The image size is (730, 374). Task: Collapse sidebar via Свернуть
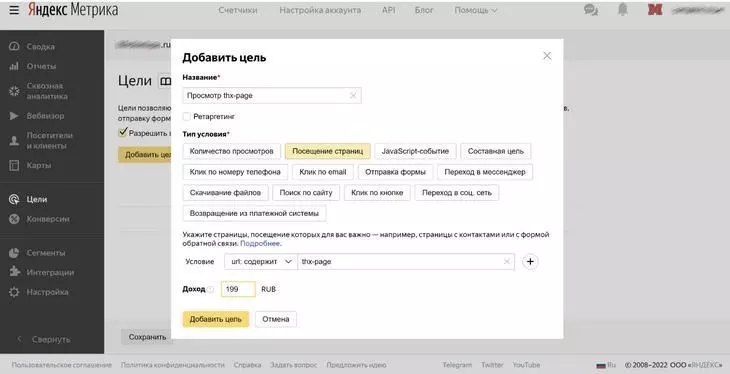tap(44, 339)
